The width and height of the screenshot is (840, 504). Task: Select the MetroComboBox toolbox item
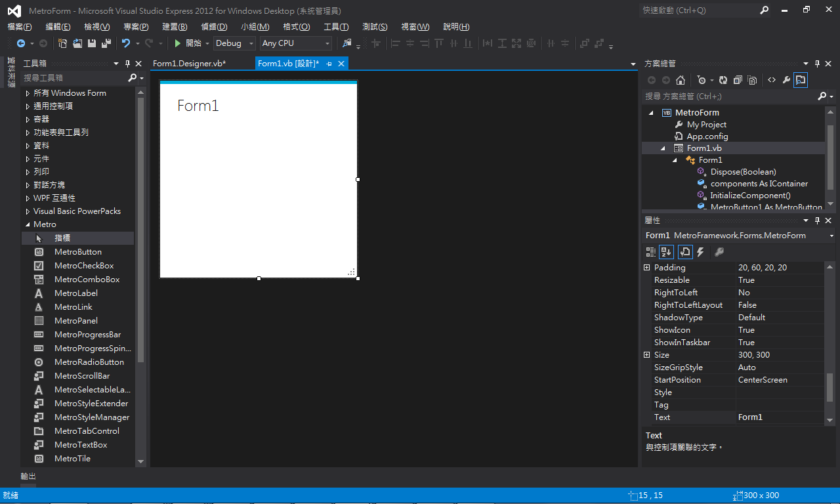[x=77, y=280]
